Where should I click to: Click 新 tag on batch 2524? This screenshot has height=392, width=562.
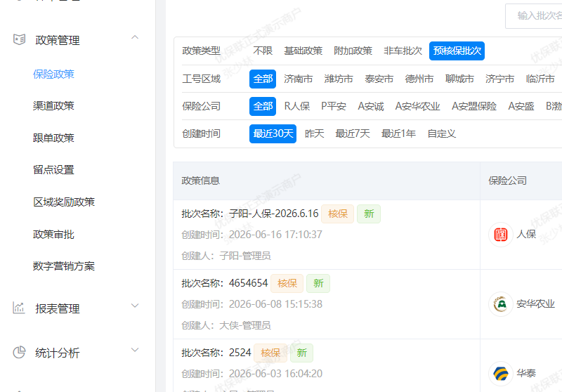click(x=301, y=353)
